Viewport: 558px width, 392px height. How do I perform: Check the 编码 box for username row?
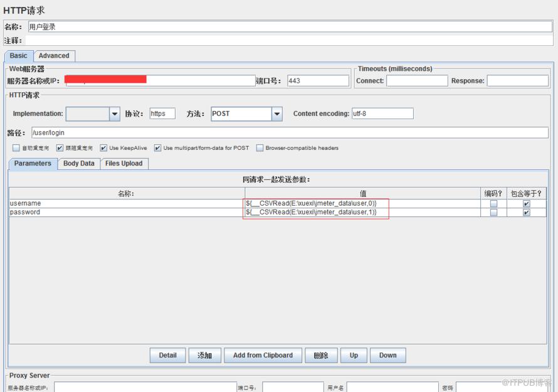pyautogui.click(x=493, y=204)
